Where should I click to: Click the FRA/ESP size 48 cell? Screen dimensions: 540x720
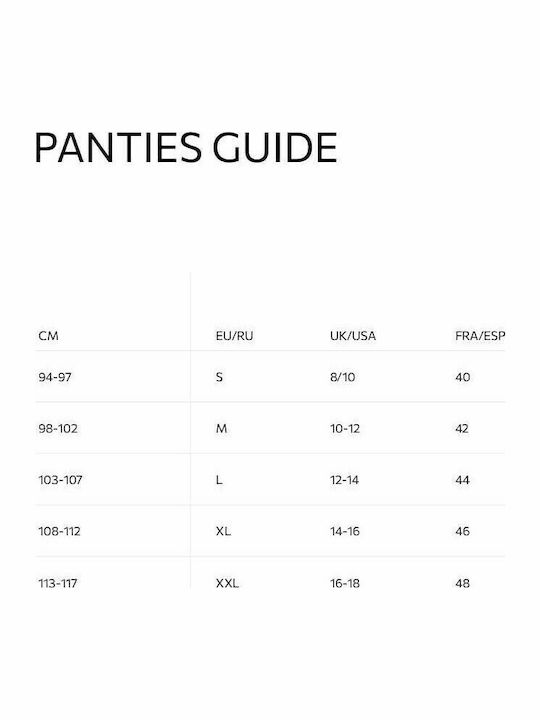(x=462, y=583)
